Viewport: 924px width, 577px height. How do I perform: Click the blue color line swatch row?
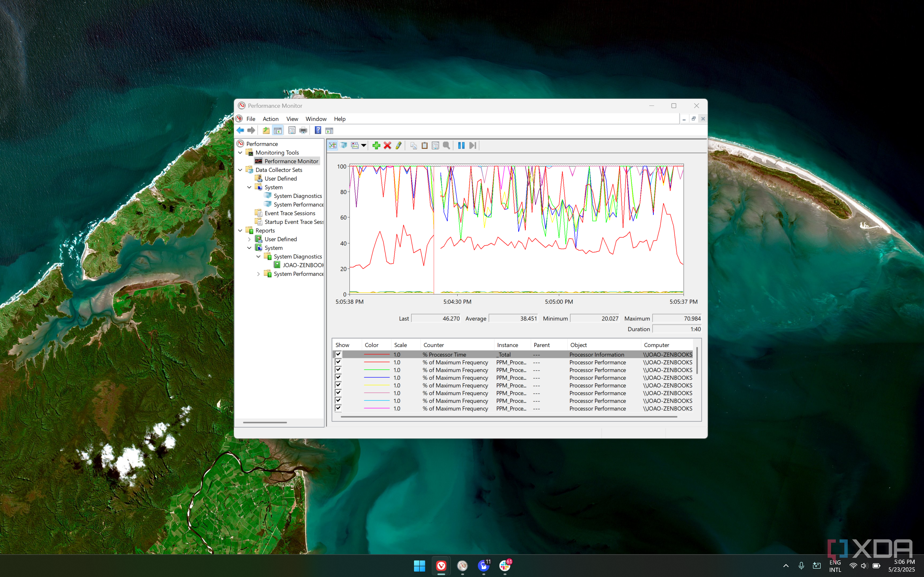point(376,378)
